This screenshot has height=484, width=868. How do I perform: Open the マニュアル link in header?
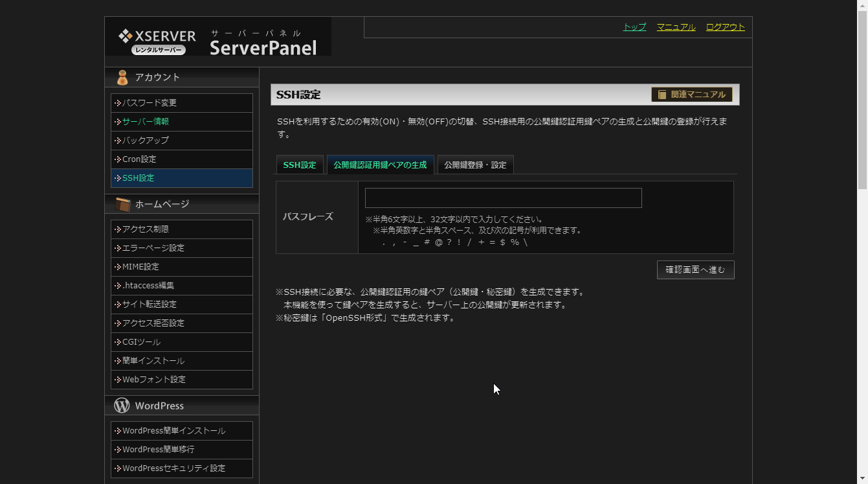click(676, 27)
